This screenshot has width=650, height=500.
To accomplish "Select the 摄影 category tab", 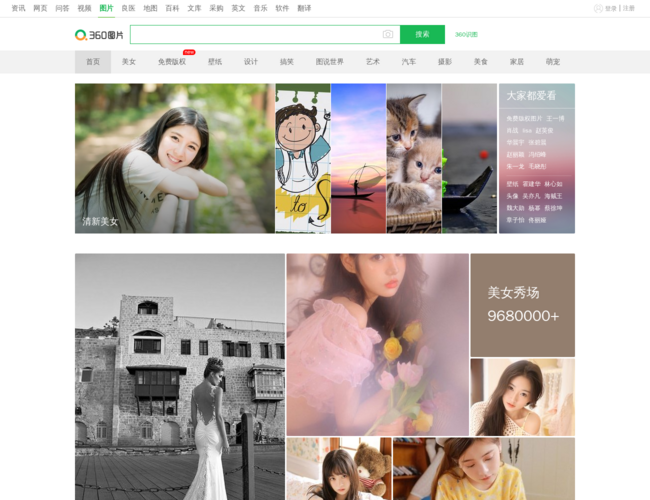I will pos(445,62).
